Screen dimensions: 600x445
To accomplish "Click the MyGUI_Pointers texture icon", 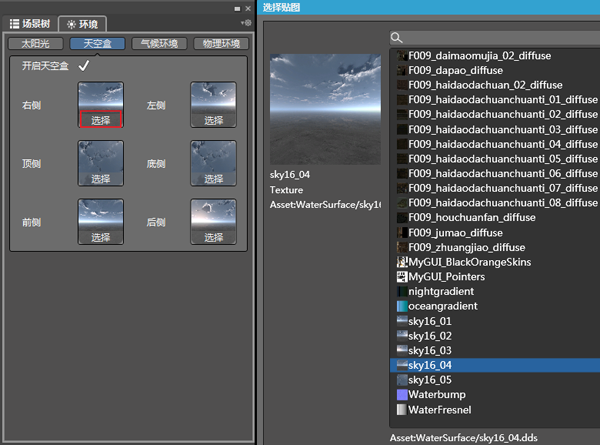I will [x=401, y=277].
